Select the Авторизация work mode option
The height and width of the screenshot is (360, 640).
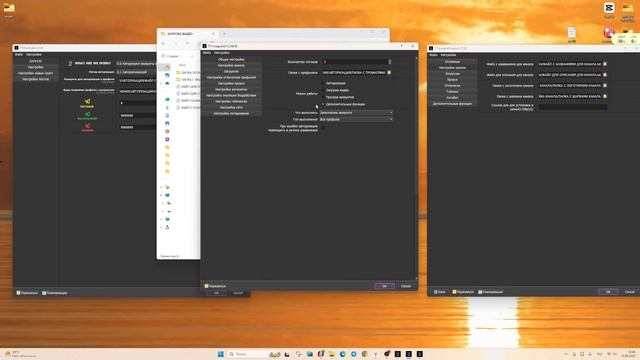point(333,83)
